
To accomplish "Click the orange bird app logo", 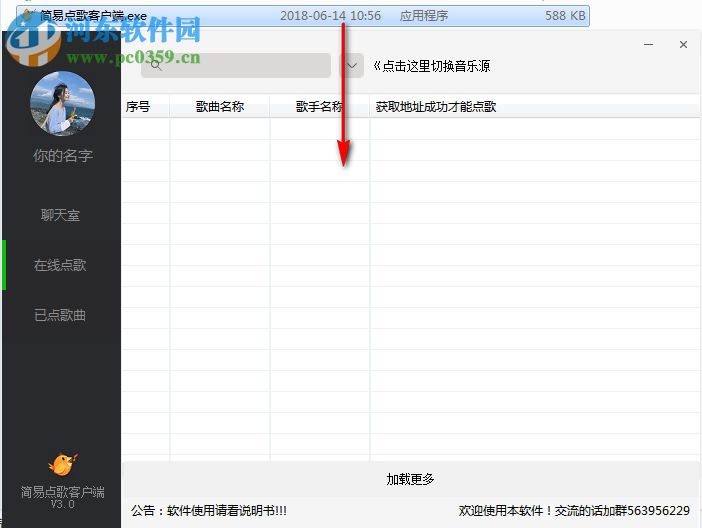I will pyautogui.click(x=63, y=464).
